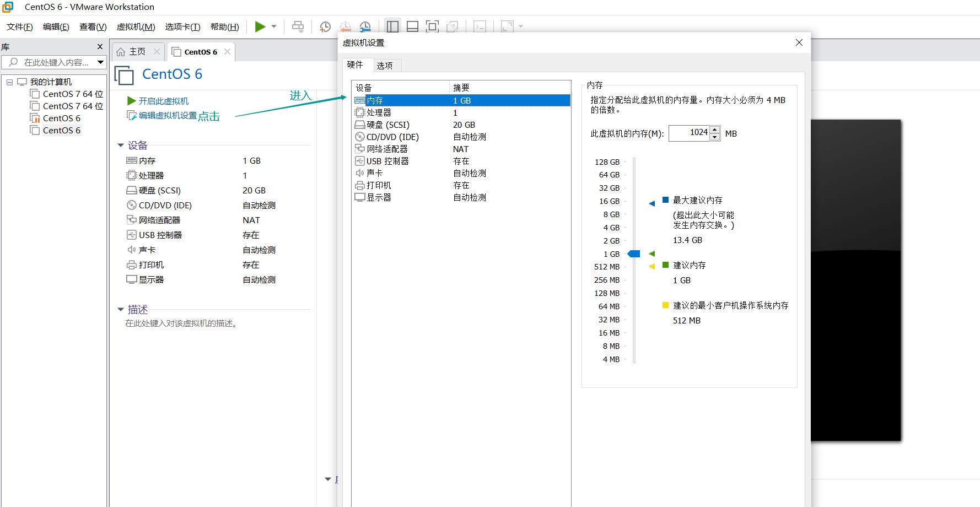Screen dimensions: 980x507
Task: Open the 编辑(E) menu
Action: click(x=56, y=26)
